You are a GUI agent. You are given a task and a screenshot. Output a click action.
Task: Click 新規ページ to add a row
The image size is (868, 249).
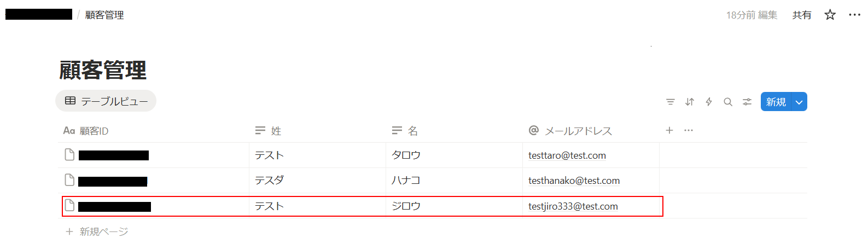(x=103, y=231)
